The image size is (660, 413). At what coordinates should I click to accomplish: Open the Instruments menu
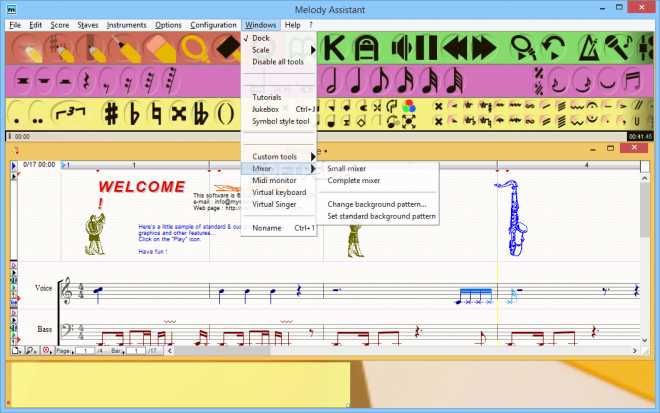[125, 24]
